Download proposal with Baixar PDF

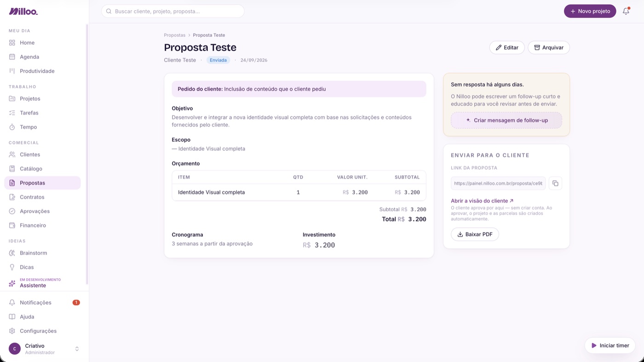click(475, 234)
